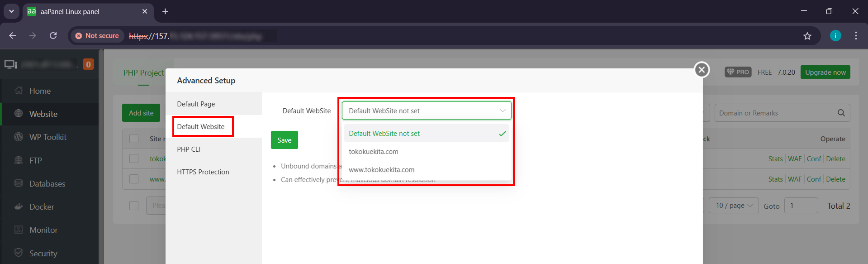868x264 pixels.
Task: Click the Upgrade now button
Action: pyautogui.click(x=825, y=72)
